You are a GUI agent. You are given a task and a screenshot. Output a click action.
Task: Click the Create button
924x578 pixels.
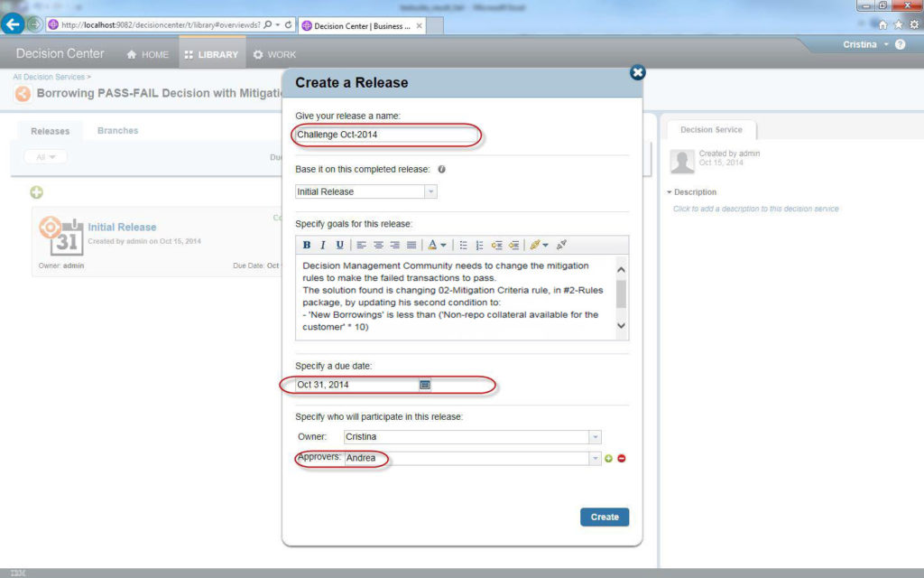[x=604, y=517]
